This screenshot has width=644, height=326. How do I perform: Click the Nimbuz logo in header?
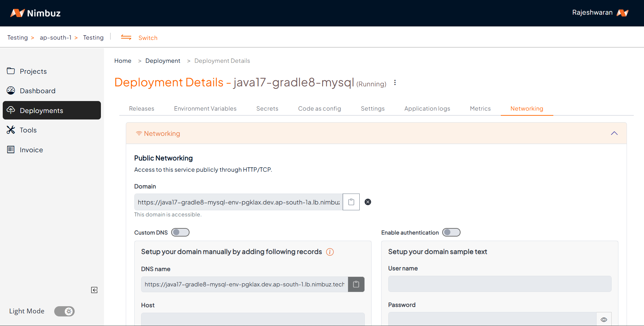click(35, 13)
